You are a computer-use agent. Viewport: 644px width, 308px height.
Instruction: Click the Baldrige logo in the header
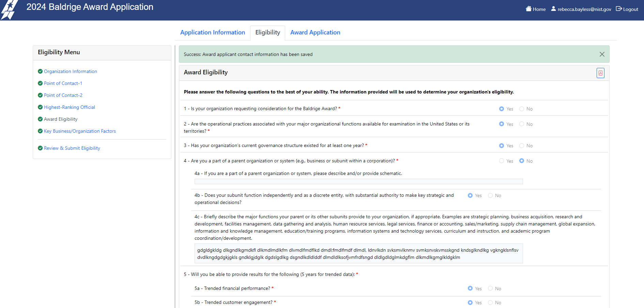9,10
